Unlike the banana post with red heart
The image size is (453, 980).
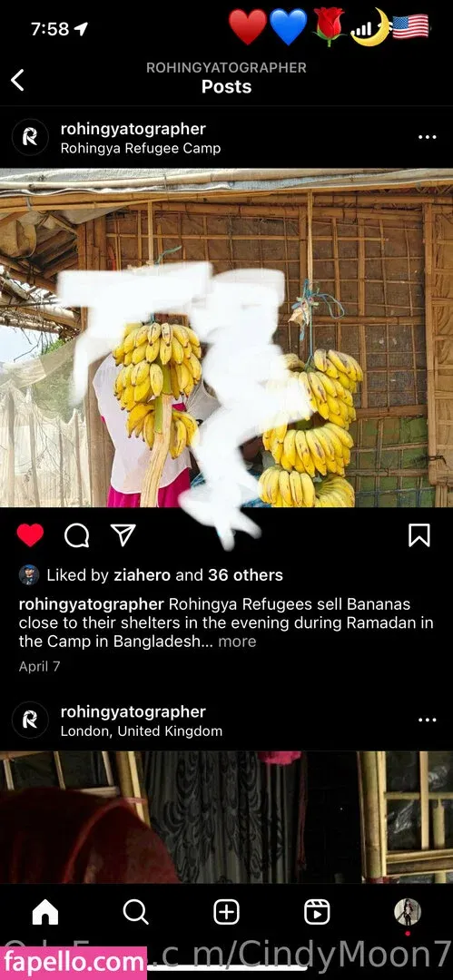click(x=30, y=535)
